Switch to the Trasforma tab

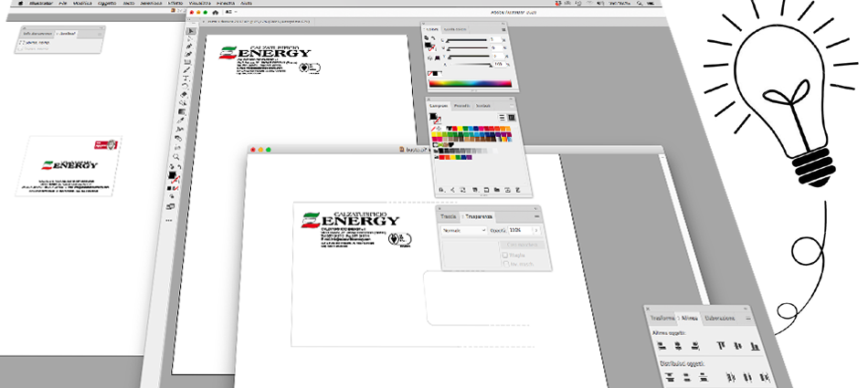[662, 319]
